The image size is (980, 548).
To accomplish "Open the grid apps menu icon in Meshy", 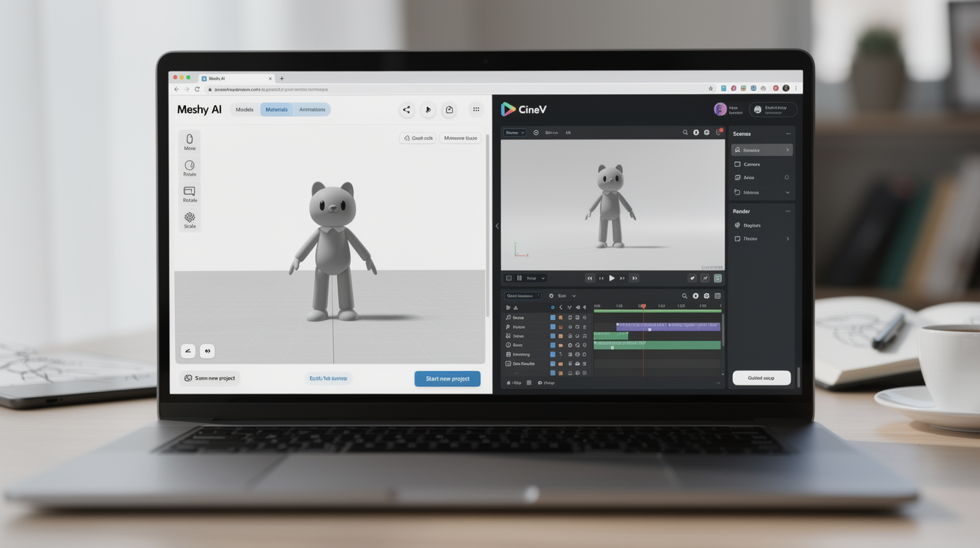I will (x=476, y=110).
